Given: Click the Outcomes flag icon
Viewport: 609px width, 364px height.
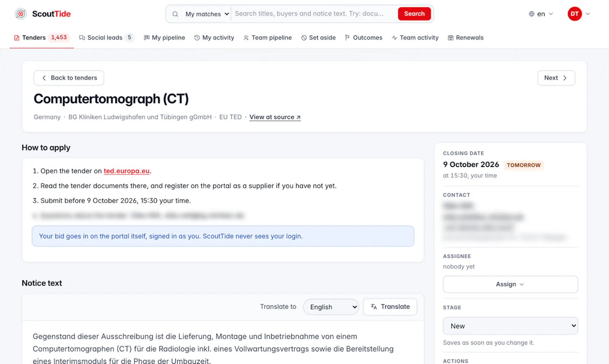Looking at the screenshot, I should (x=347, y=38).
